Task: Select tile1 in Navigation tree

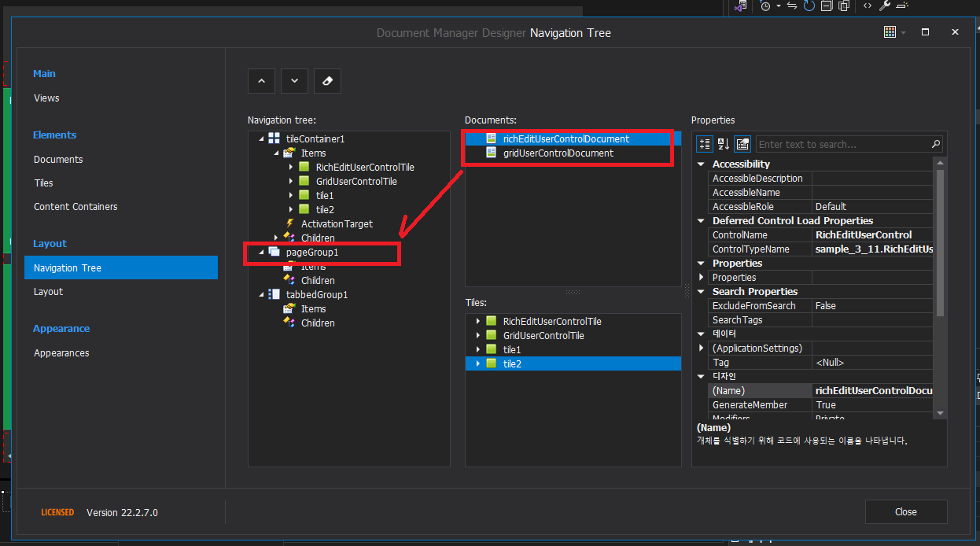Action: point(325,195)
